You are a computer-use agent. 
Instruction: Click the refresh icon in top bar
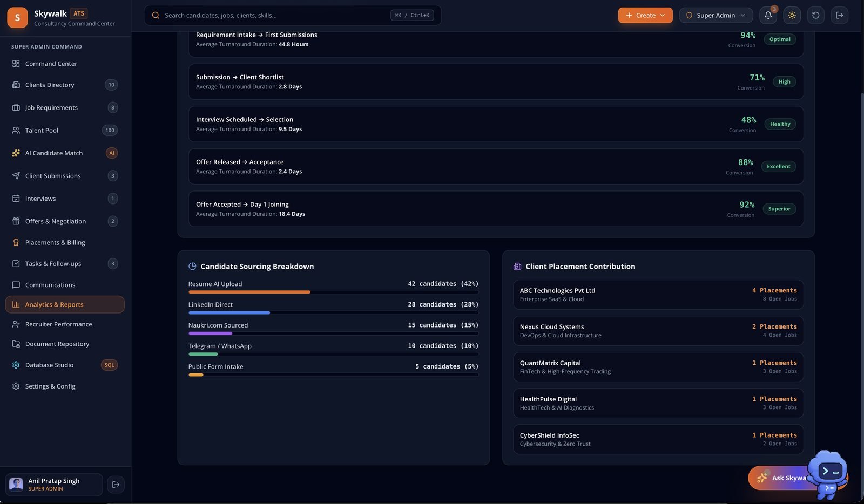pyautogui.click(x=815, y=16)
